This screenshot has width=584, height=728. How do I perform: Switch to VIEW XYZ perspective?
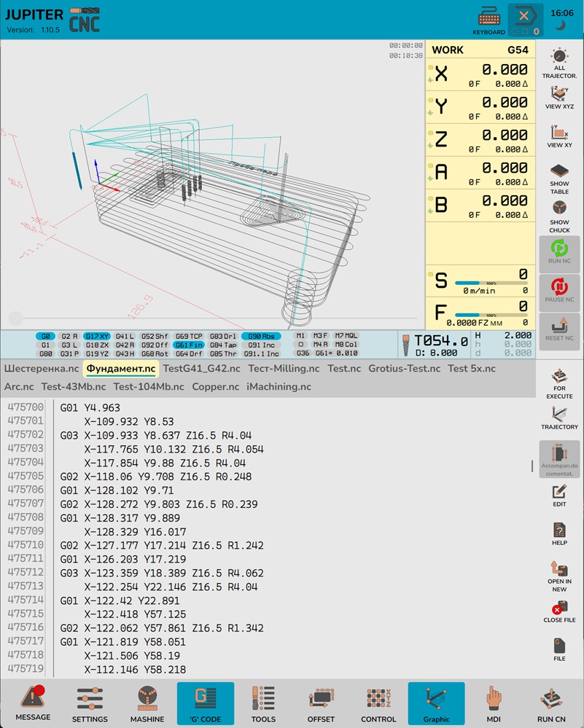[559, 97]
